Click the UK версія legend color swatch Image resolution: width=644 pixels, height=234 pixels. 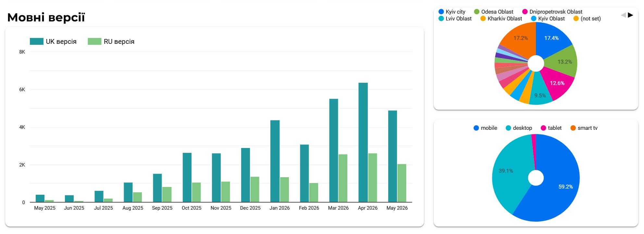(x=37, y=42)
